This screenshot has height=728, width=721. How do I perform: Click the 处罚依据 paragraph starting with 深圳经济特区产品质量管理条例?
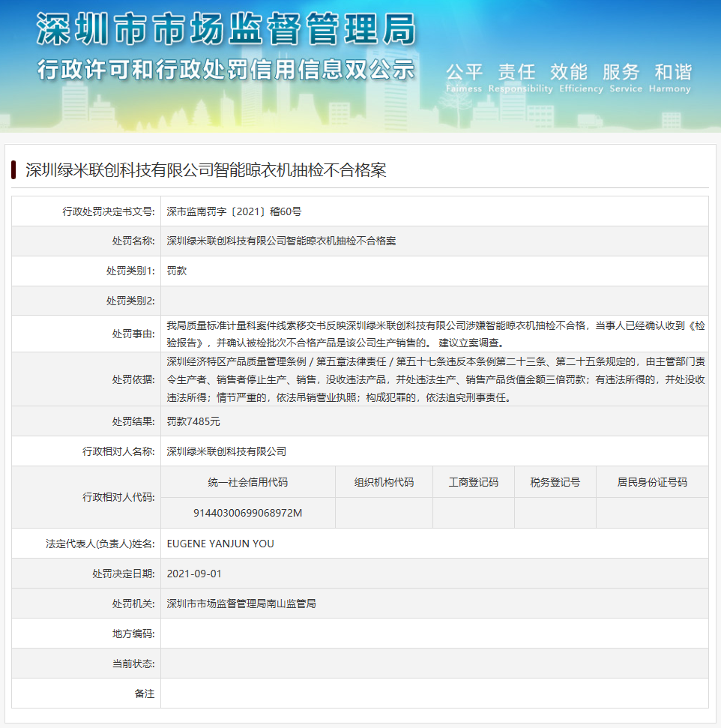pos(436,379)
